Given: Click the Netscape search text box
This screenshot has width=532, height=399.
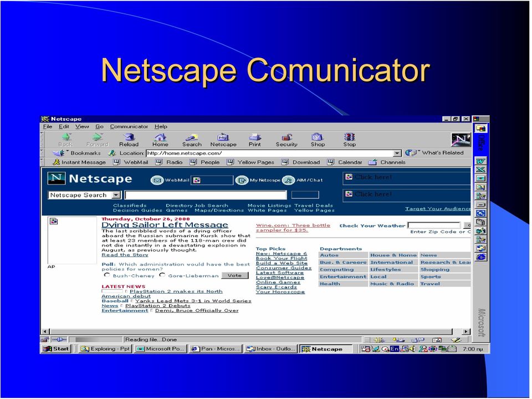Looking at the screenshot, I should pyautogui.click(x=206, y=195).
